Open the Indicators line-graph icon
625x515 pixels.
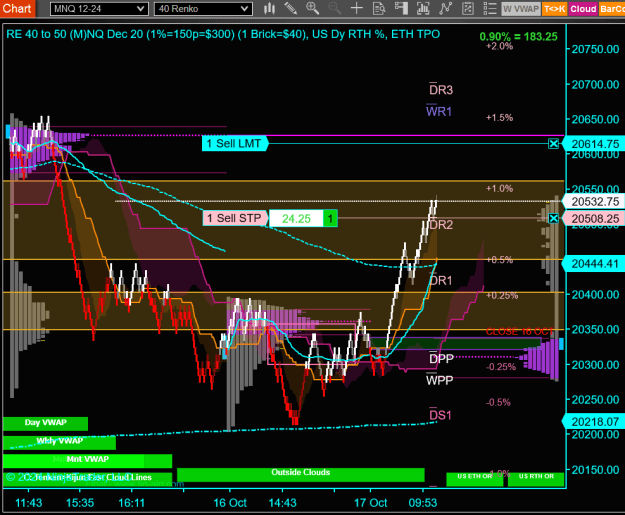[x=445, y=8]
